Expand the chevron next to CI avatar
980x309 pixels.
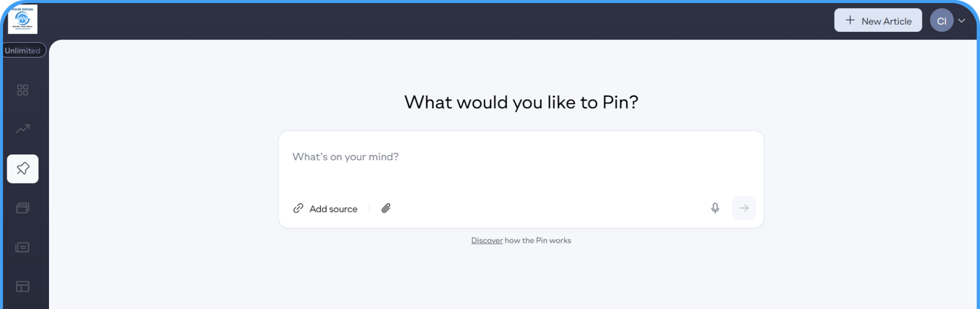(962, 21)
